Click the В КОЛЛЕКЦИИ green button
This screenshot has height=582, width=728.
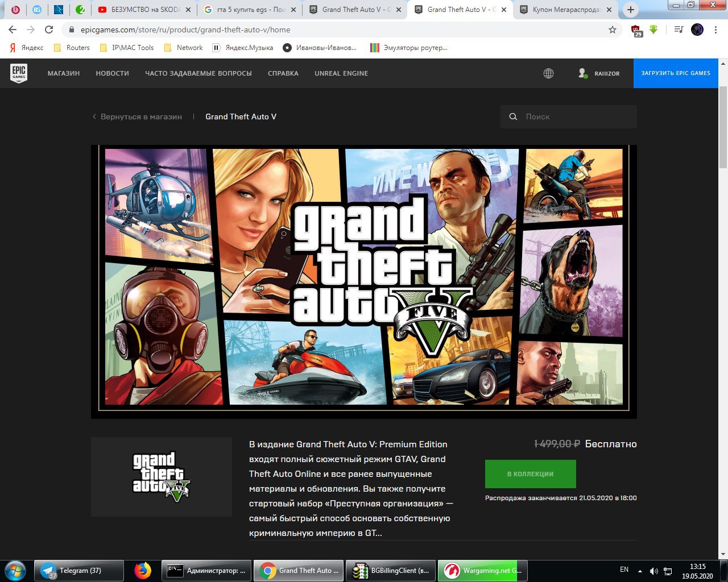531,474
